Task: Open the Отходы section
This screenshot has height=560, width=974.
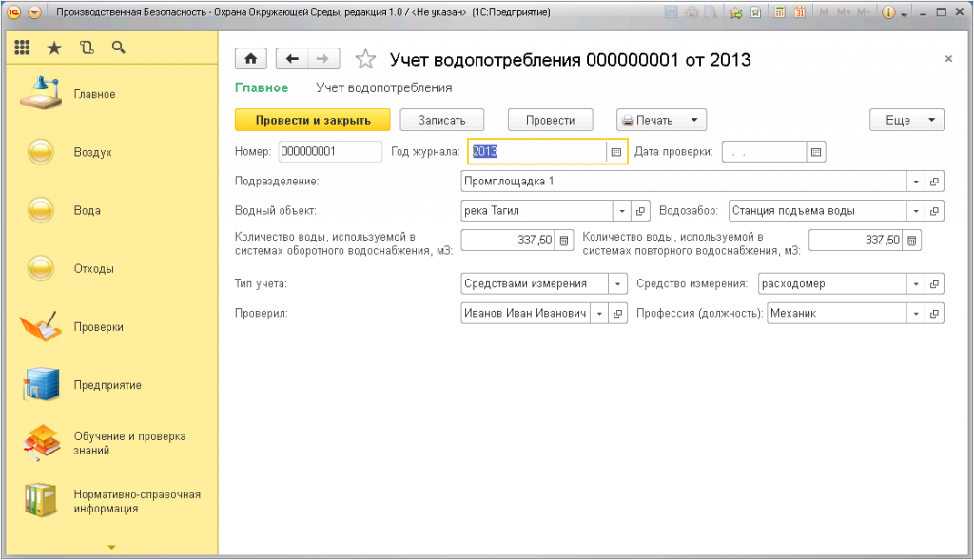Action: click(x=93, y=269)
